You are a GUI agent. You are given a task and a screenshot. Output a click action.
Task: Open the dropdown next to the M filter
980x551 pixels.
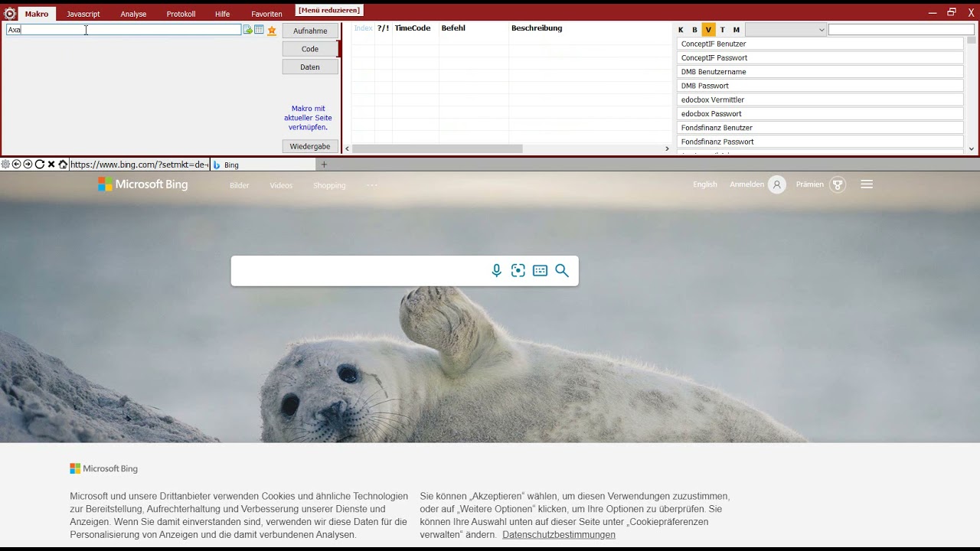pos(786,30)
